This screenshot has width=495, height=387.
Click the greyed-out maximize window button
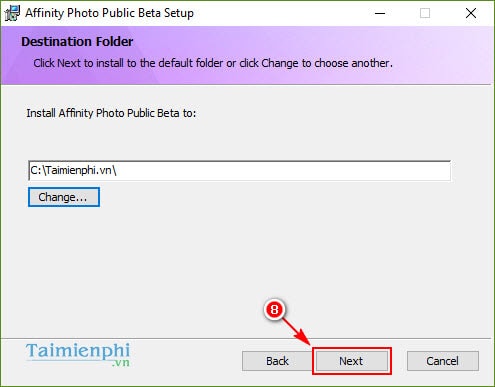point(425,13)
